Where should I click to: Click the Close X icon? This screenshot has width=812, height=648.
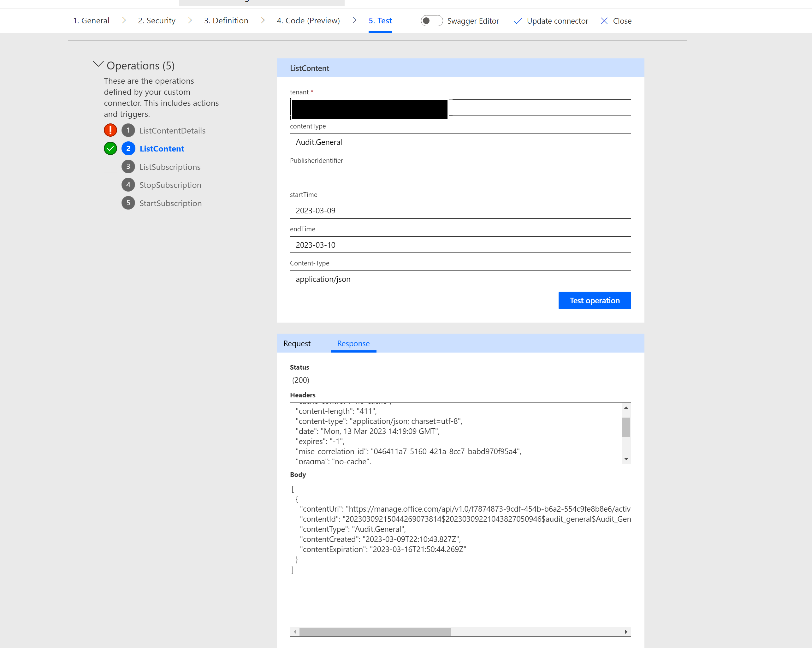click(x=605, y=21)
